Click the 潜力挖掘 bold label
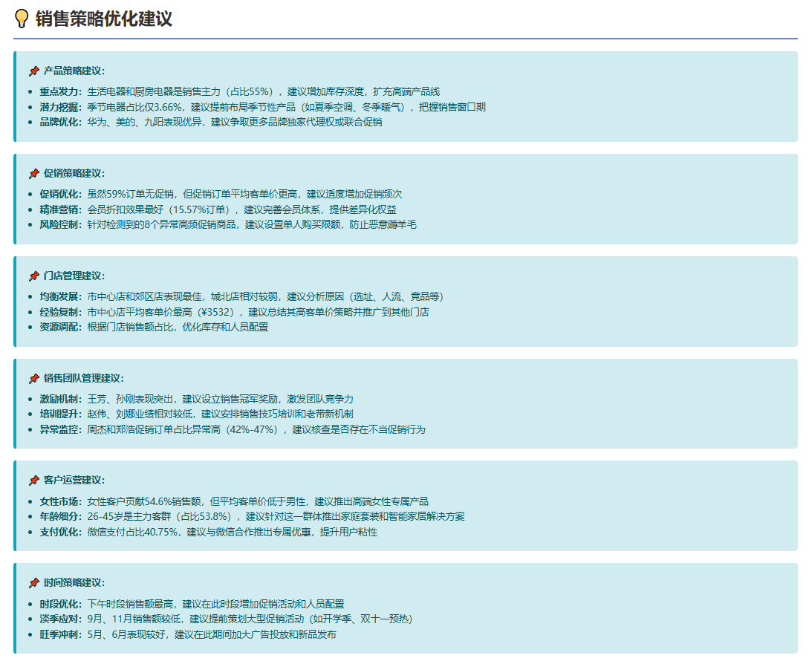This screenshot has height=664, width=812. coord(61,107)
